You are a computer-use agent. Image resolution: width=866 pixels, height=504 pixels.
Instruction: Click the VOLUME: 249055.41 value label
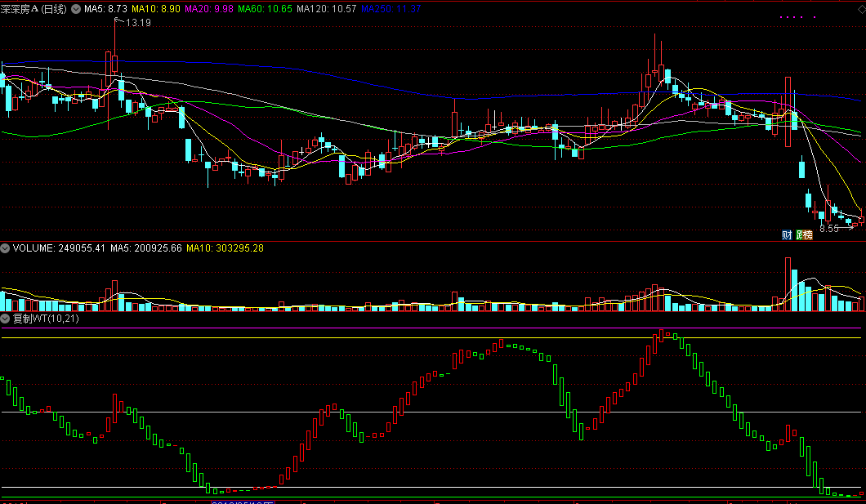click(59, 248)
